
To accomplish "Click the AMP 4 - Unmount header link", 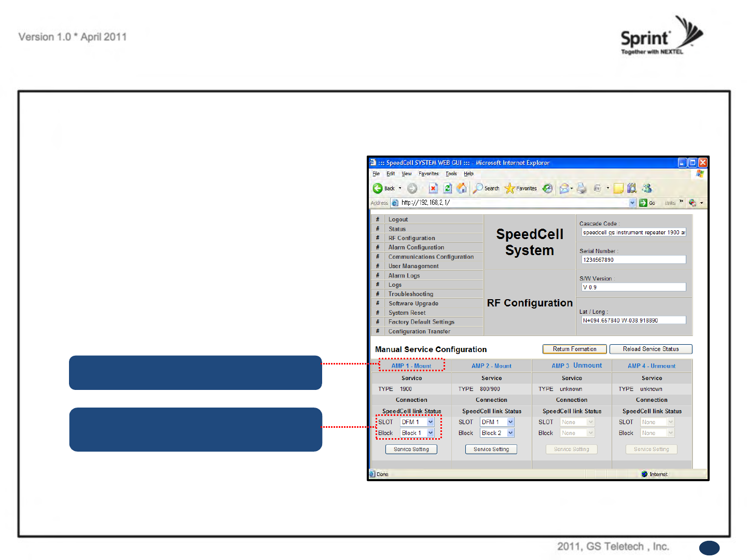I will (652, 366).
